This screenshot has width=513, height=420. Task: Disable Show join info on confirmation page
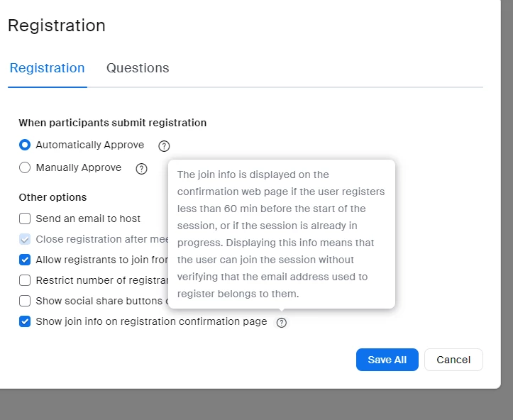pyautogui.click(x=25, y=321)
